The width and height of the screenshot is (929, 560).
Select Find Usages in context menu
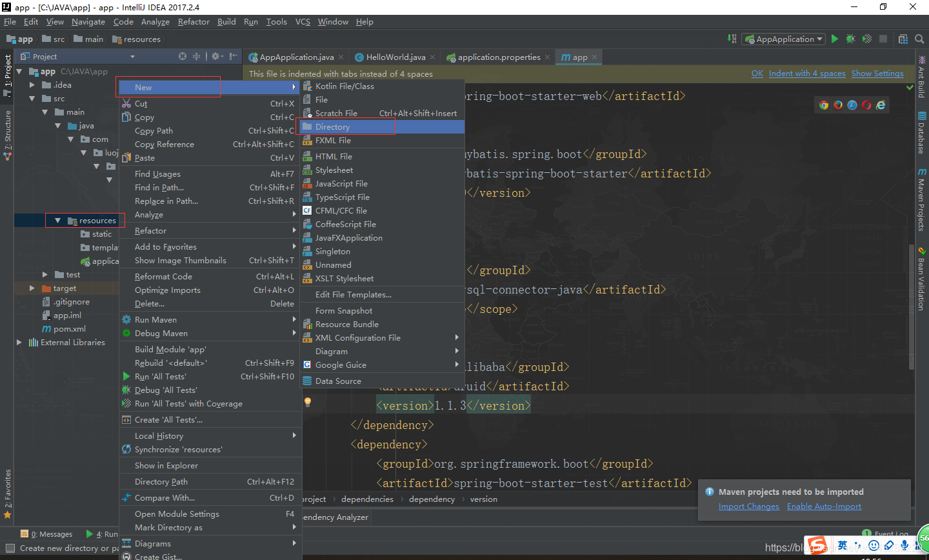(210, 174)
